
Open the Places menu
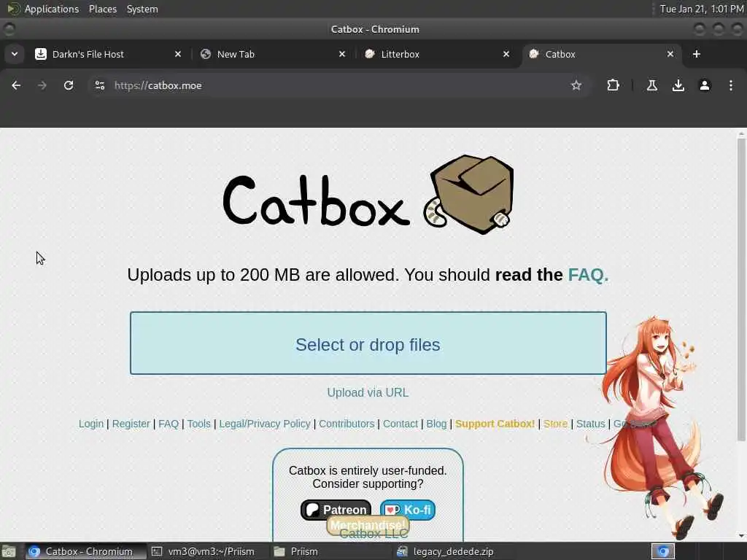tap(102, 9)
